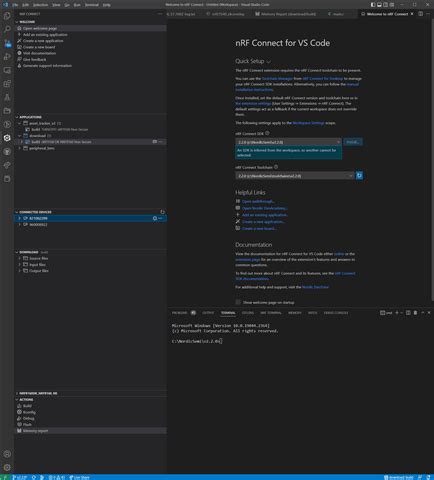Expand the peripheral_lbs application node

[x=20, y=148]
